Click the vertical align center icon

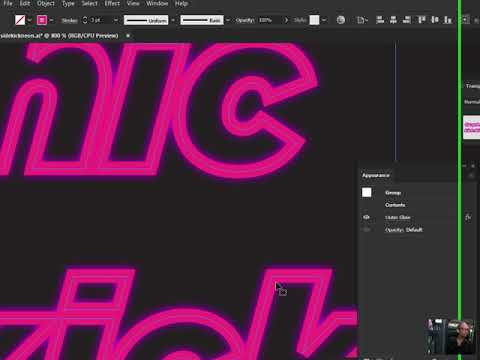click(x=435, y=20)
